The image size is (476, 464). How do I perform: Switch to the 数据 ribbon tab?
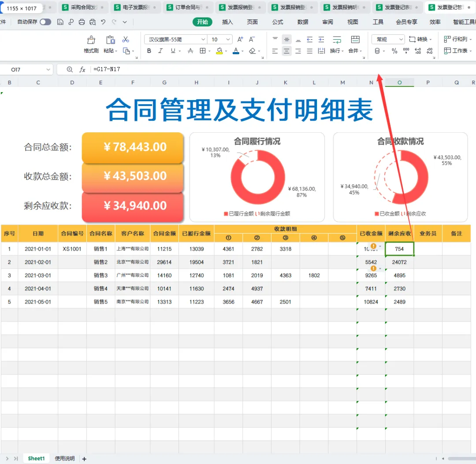303,22
